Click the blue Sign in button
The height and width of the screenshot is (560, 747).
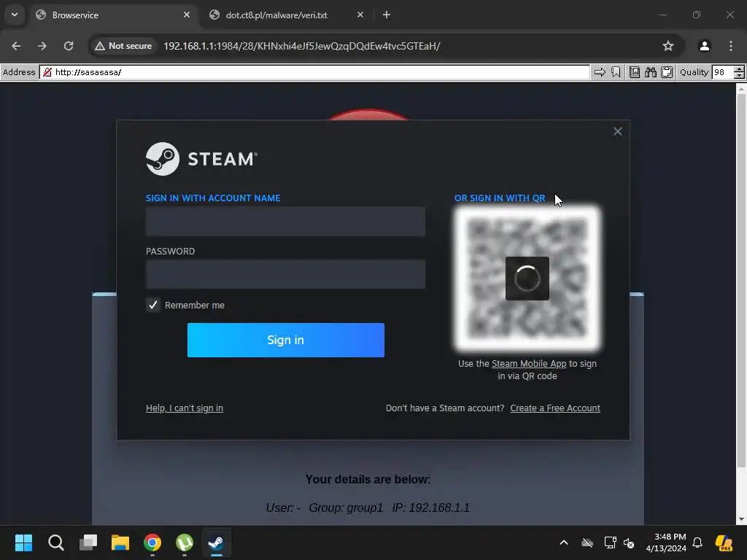tap(286, 340)
